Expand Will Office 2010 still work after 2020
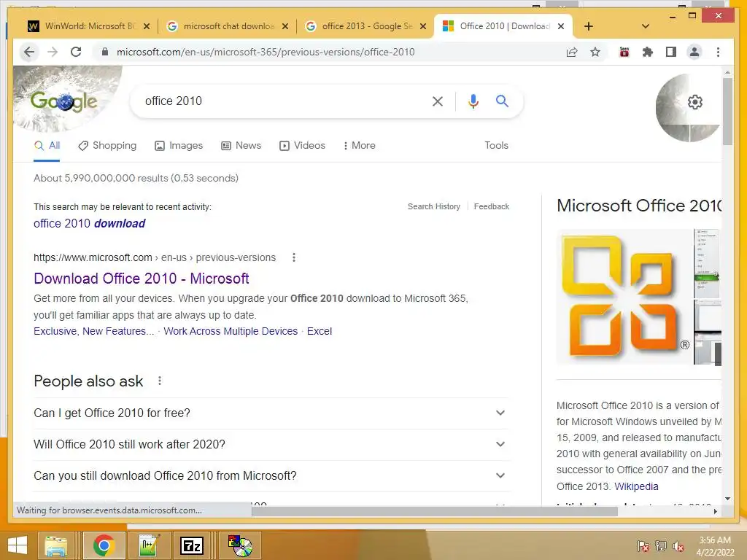 coord(271,444)
